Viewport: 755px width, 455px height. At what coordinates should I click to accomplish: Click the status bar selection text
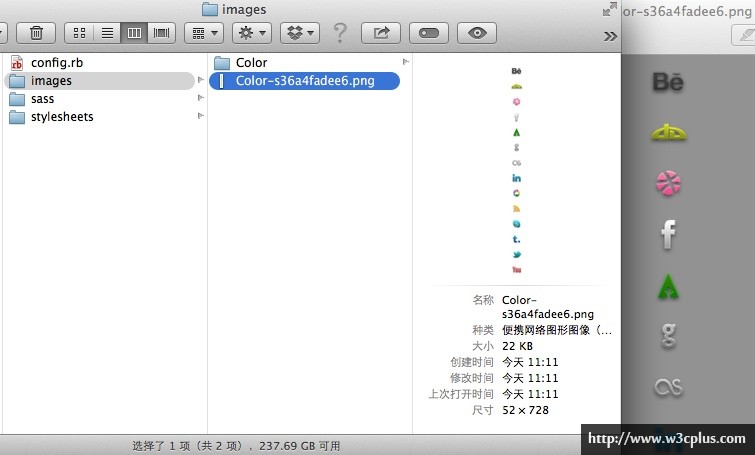coord(236,446)
